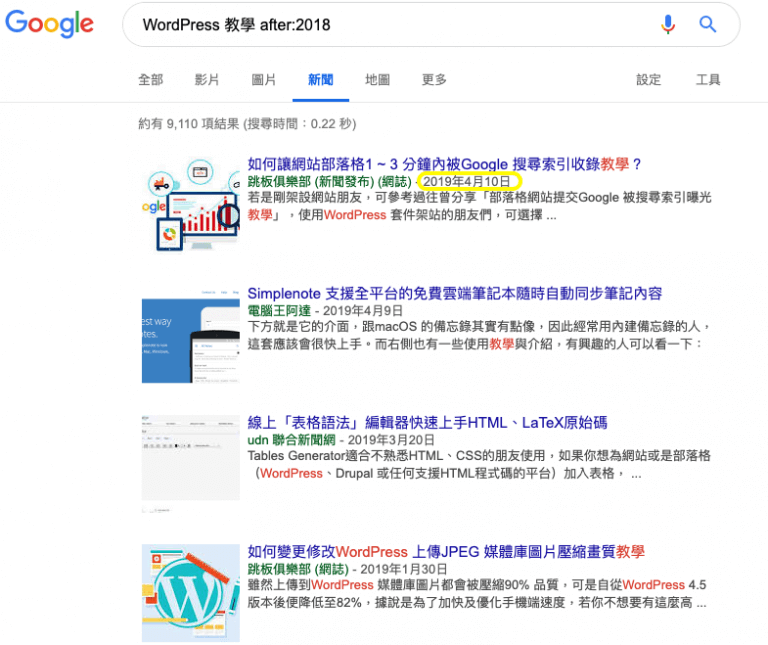Screen dimensions: 768x645
Task: Click the 2019年1月30日 date text
Action: pos(404,569)
